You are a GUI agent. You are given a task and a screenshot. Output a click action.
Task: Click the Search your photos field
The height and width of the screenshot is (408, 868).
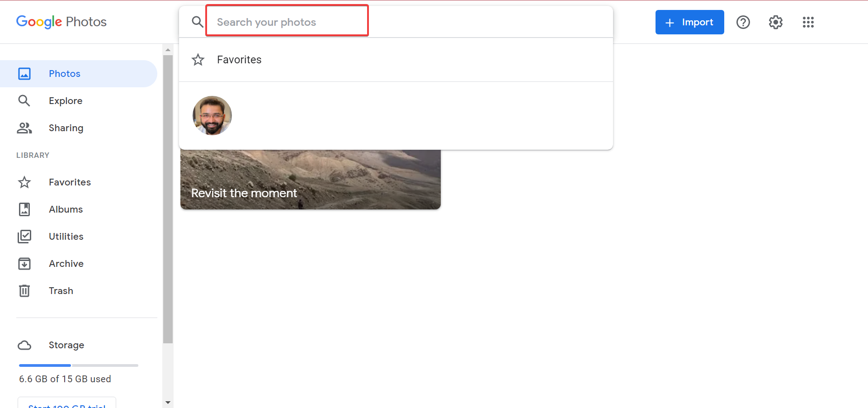pyautogui.click(x=287, y=21)
